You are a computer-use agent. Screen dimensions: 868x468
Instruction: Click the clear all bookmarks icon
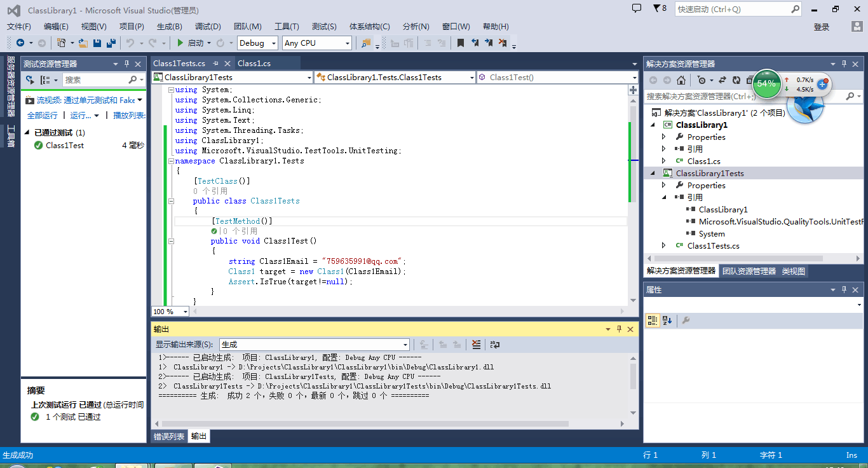(x=503, y=43)
